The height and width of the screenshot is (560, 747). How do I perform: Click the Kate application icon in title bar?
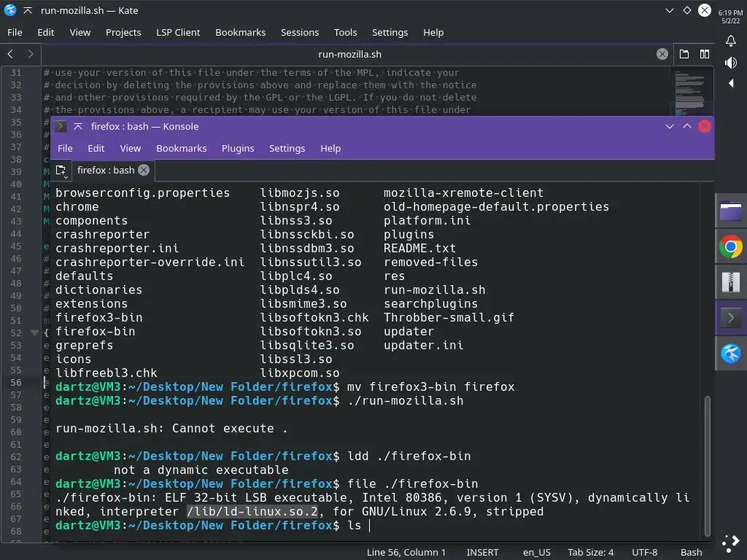click(10, 10)
